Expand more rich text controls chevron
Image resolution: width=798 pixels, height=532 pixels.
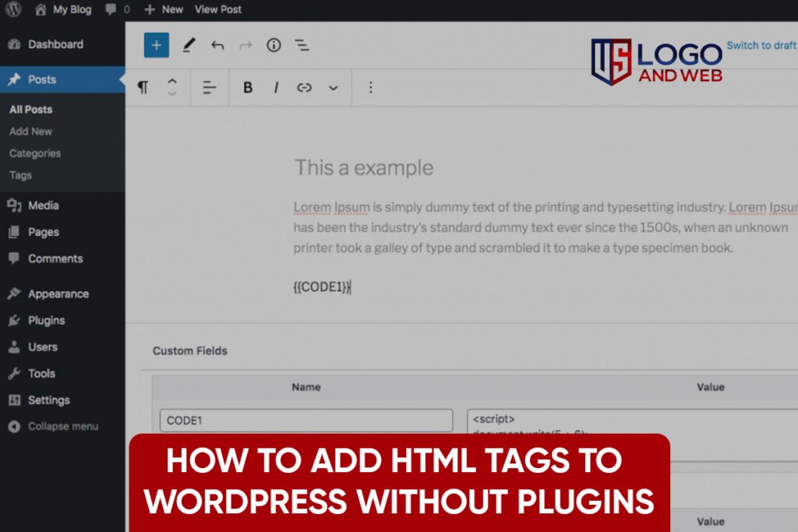point(333,88)
